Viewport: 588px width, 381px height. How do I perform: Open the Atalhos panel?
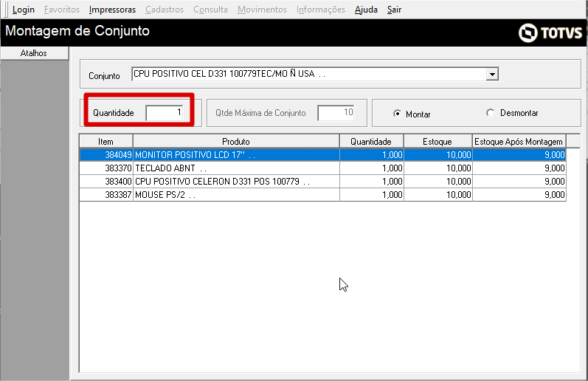[34, 53]
